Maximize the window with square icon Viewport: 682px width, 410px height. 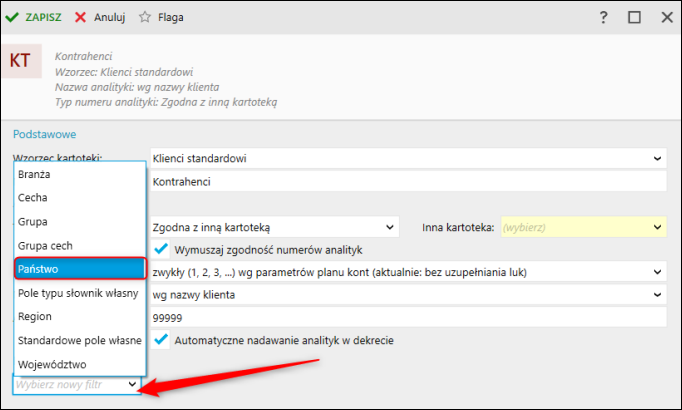(634, 18)
